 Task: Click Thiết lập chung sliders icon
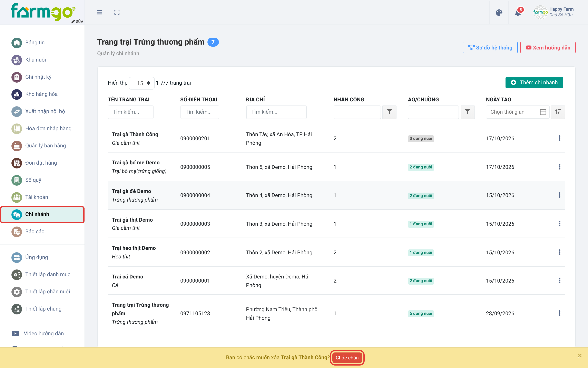(17, 309)
